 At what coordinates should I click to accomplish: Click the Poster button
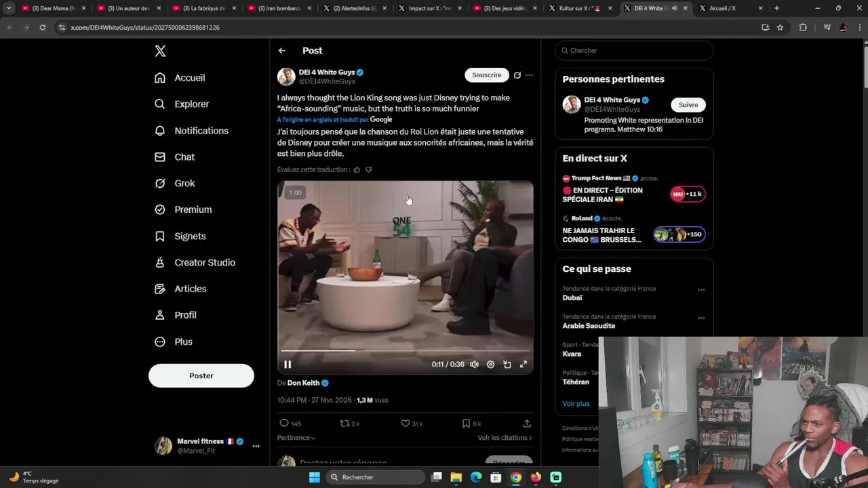click(x=201, y=375)
